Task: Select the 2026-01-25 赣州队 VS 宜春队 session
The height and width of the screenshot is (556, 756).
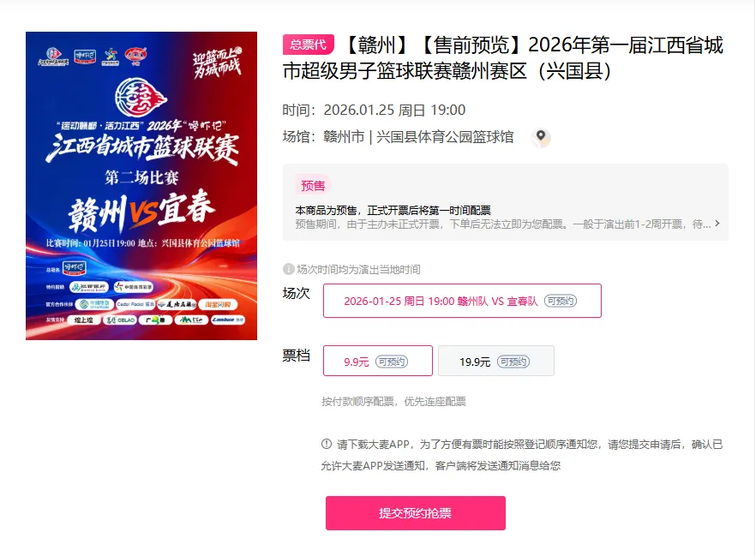Action: [x=462, y=301]
